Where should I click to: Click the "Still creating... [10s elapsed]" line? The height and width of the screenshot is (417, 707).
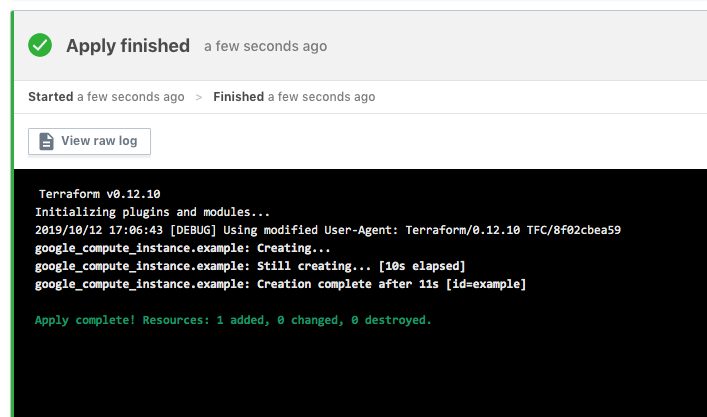pos(250,266)
